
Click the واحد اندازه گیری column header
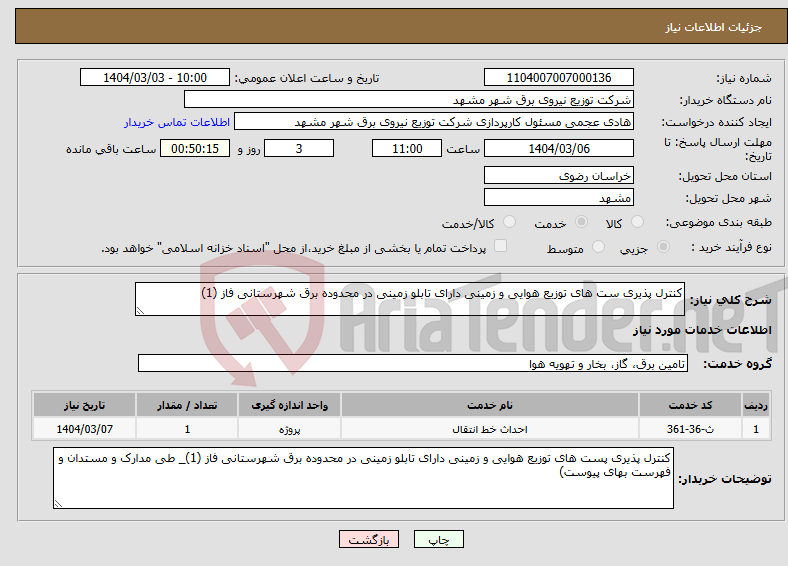289,405
